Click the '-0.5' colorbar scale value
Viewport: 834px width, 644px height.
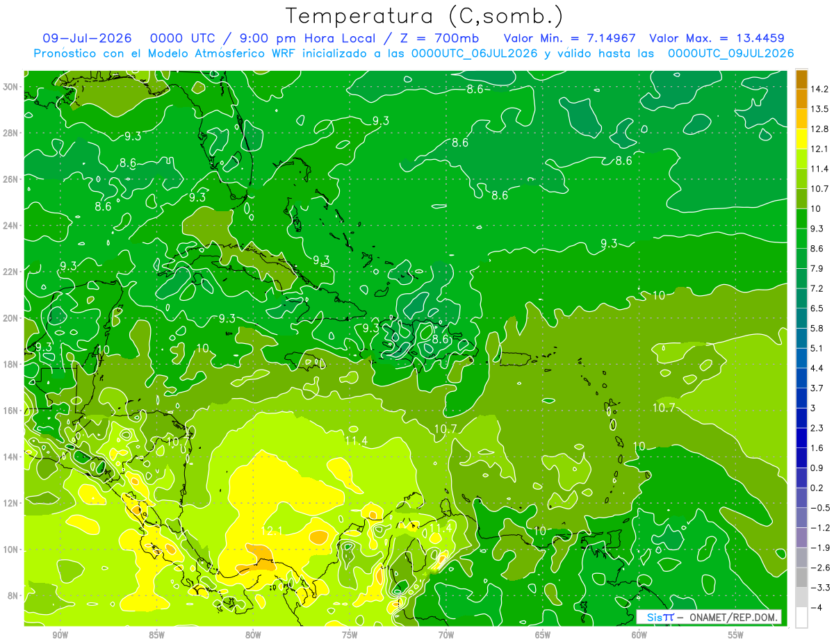coord(820,508)
